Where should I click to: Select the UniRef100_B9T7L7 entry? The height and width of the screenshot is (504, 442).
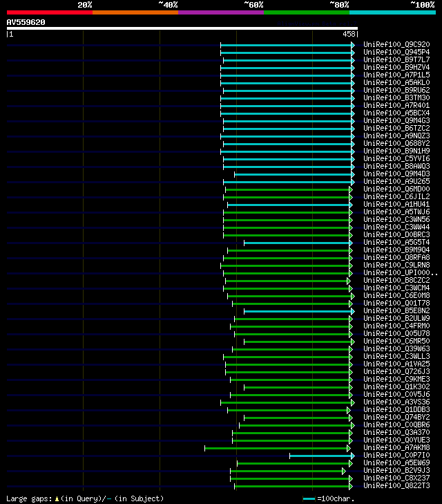(396, 59)
